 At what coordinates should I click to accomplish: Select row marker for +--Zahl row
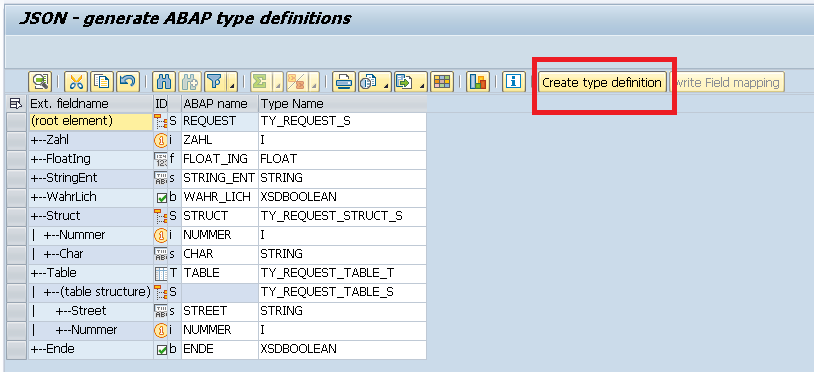17,140
